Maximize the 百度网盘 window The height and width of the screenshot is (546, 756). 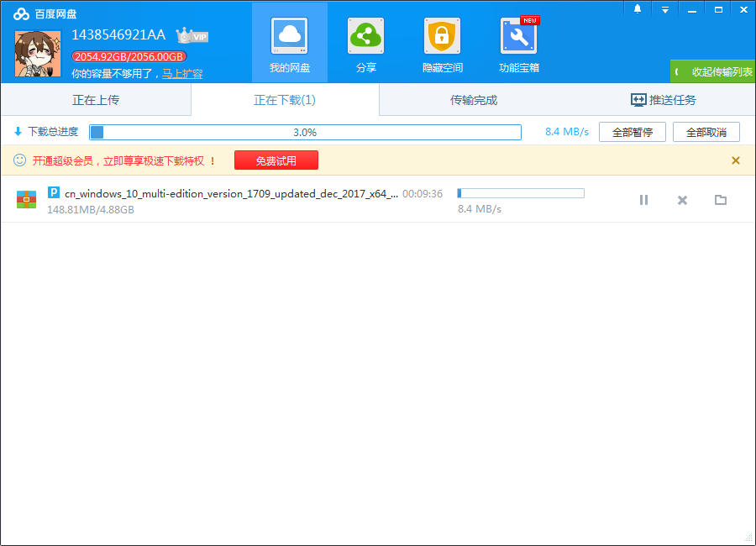coord(718,9)
